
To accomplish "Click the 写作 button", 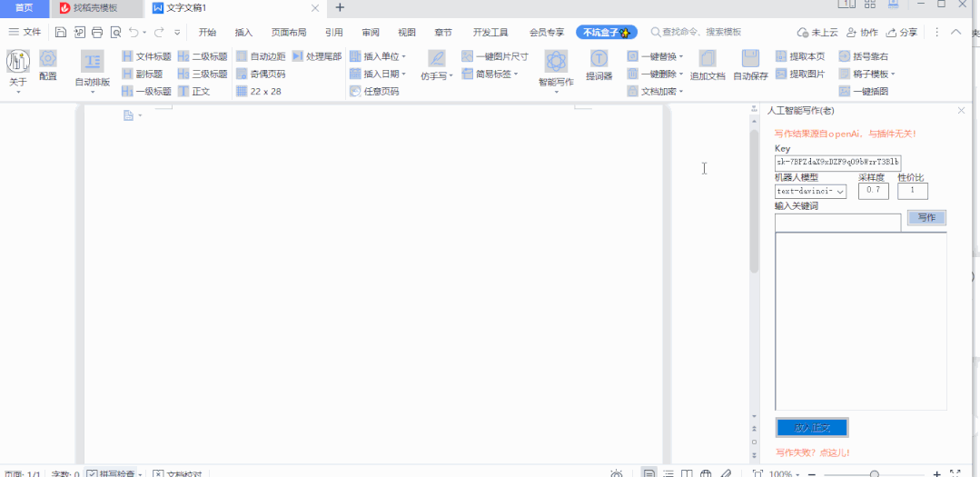I will (926, 218).
